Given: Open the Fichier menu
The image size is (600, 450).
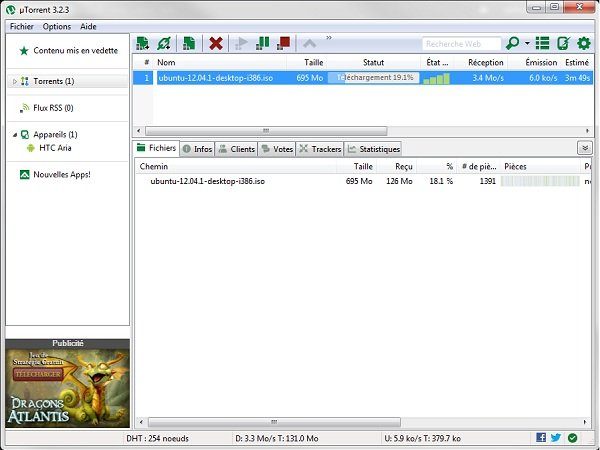Looking at the screenshot, I should [22, 25].
